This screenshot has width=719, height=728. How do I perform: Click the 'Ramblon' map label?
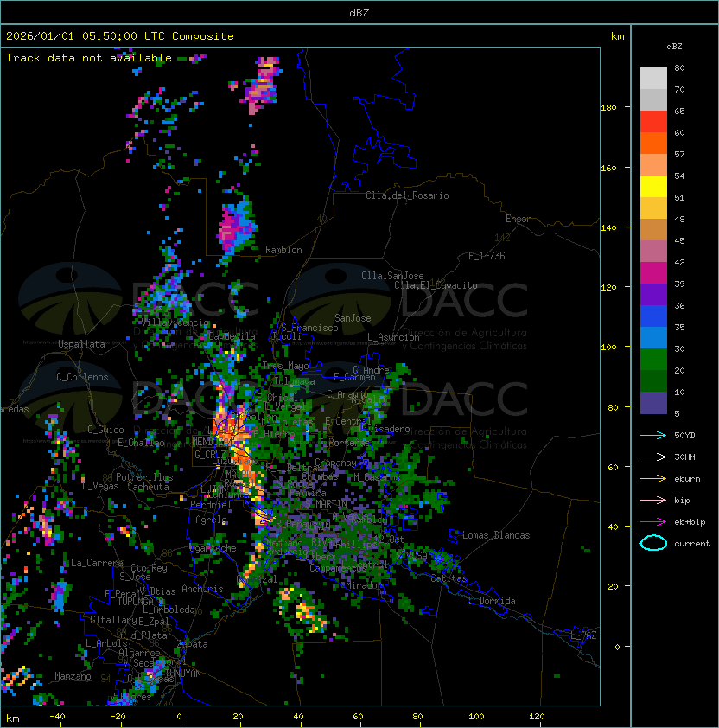[283, 250]
